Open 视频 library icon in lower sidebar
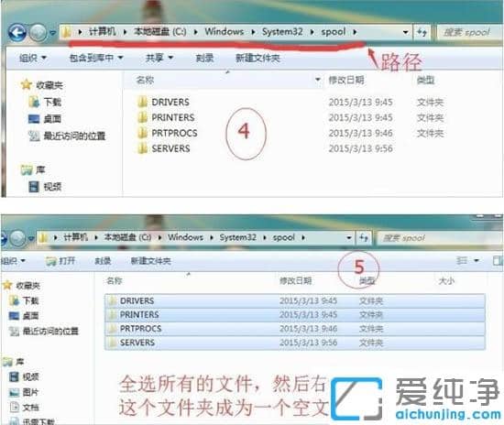The height and width of the screenshot is (425, 504). click(14, 376)
